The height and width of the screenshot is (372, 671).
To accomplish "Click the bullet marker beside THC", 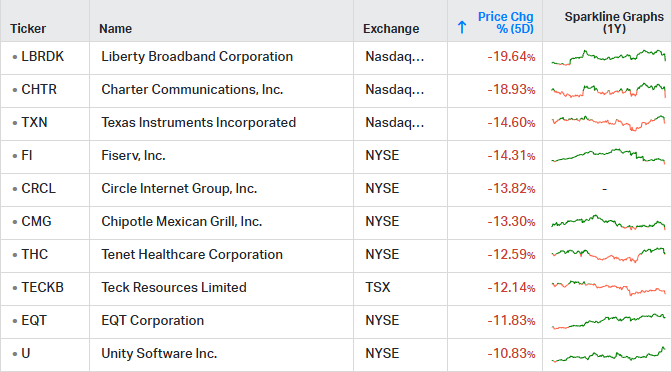I will 15,255.
